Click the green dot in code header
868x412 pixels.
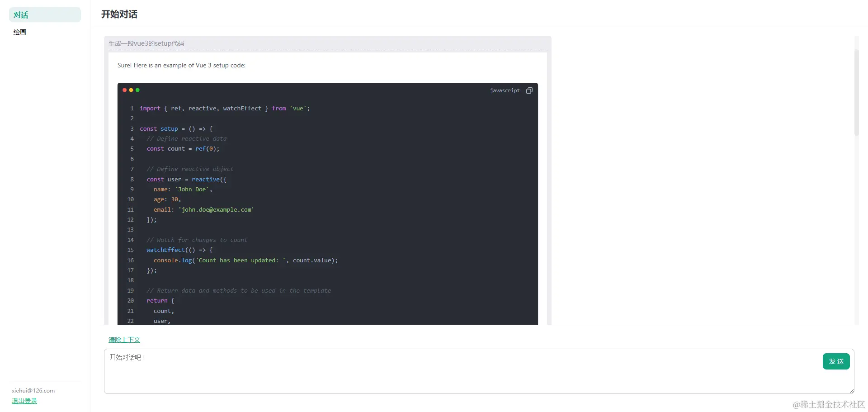click(137, 90)
